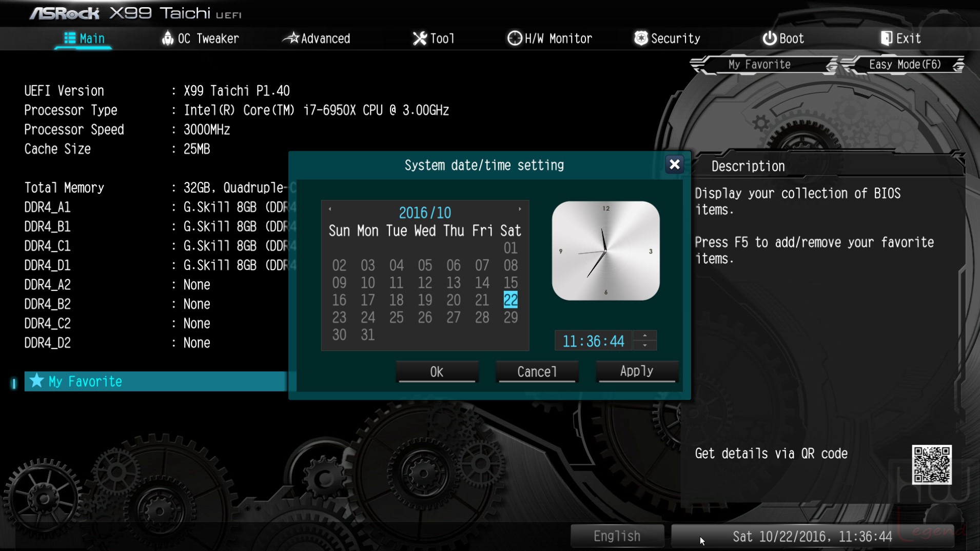Click the date/time display in bottom bar
This screenshot has width=980, height=551.
pos(812,537)
